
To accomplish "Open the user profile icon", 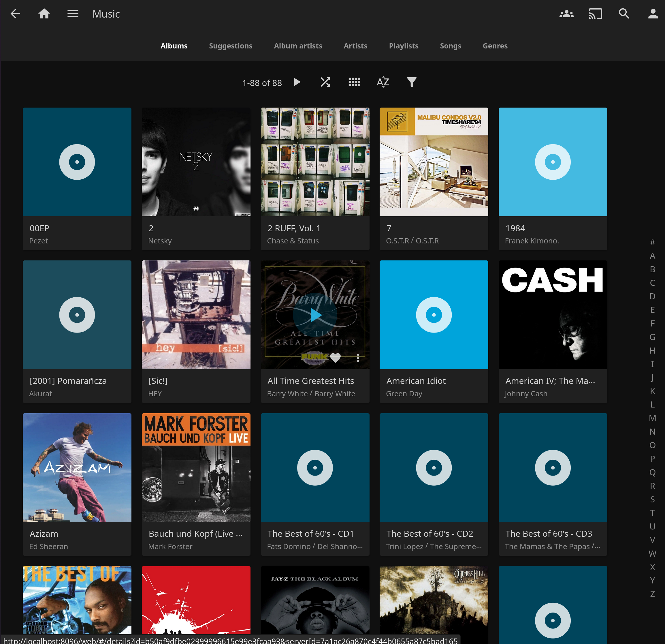I will pos(653,14).
